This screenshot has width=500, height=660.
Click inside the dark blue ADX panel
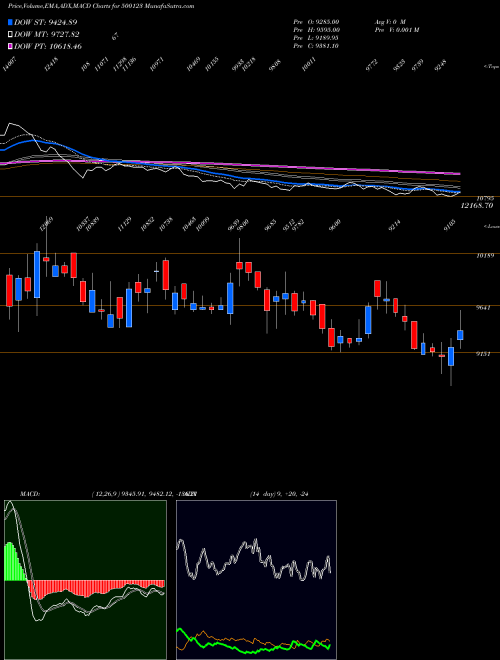[x=256, y=580]
